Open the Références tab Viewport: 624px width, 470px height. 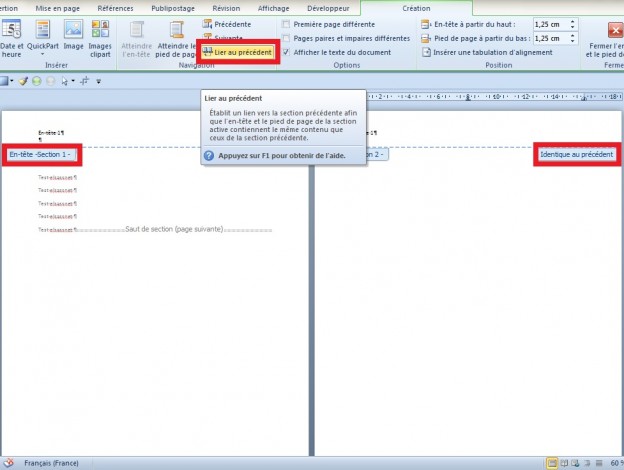click(x=115, y=8)
